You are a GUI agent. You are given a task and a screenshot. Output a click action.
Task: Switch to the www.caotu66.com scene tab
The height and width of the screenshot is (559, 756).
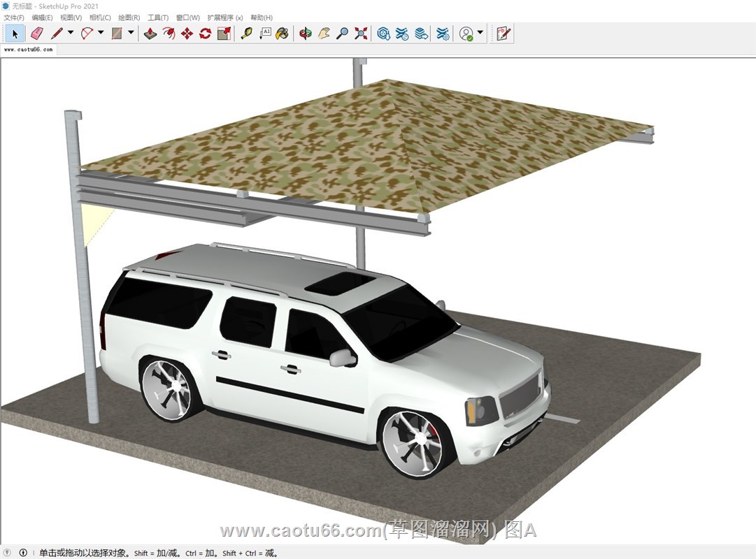click(x=28, y=50)
